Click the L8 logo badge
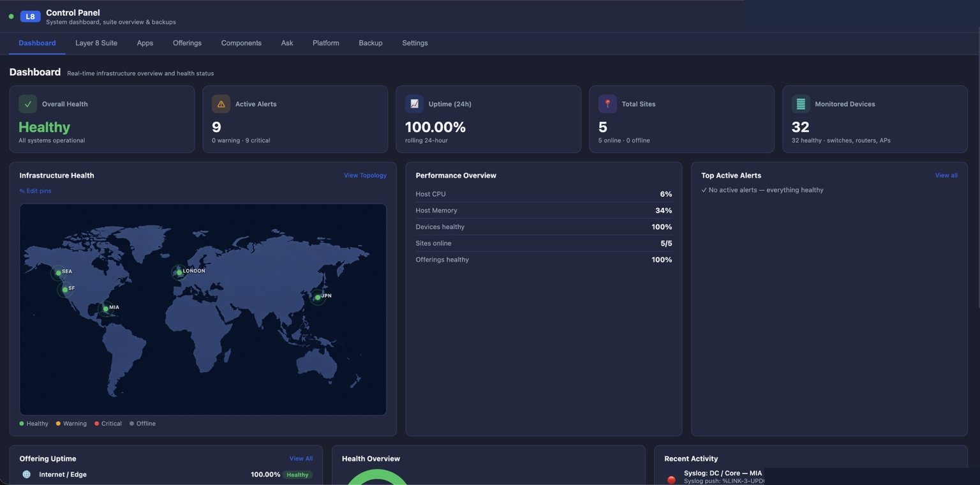This screenshot has height=485, width=980. pyautogui.click(x=30, y=17)
